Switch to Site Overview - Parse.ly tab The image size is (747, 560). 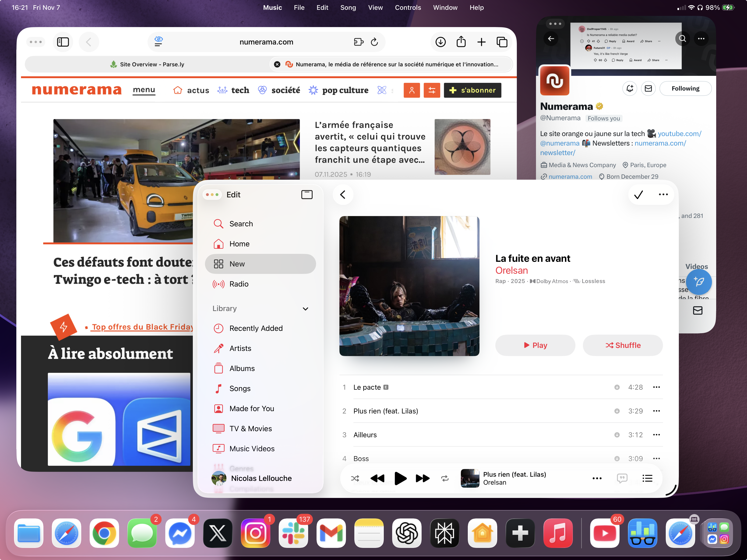pos(147,64)
